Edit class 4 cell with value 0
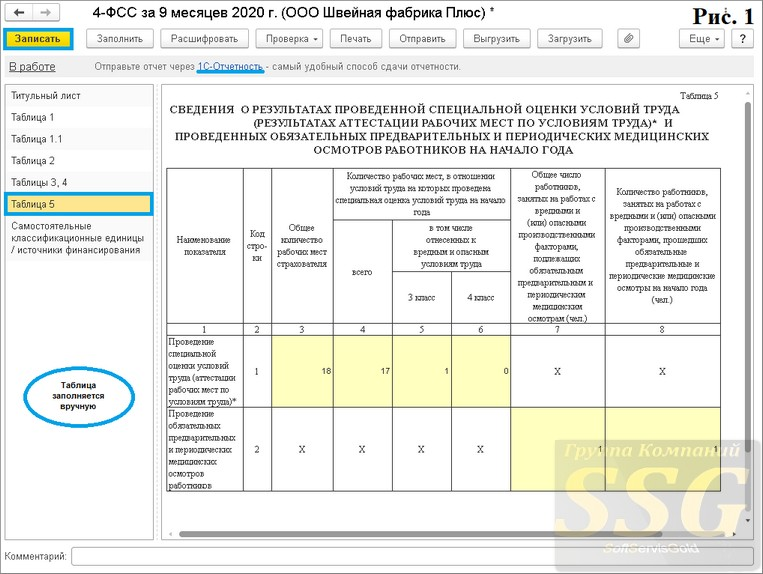The image size is (763, 574). 481,371
